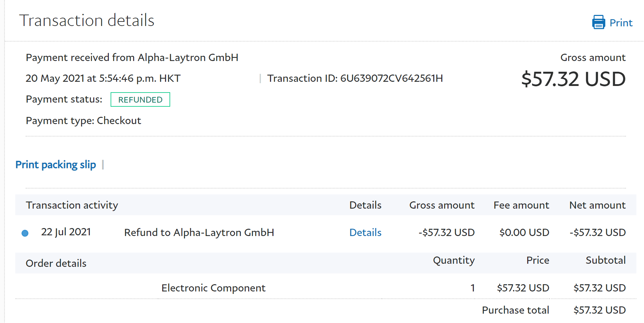Select the Refund to Alpha-Laytron GmbH entry
644x323 pixels.
click(x=199, y=233)
